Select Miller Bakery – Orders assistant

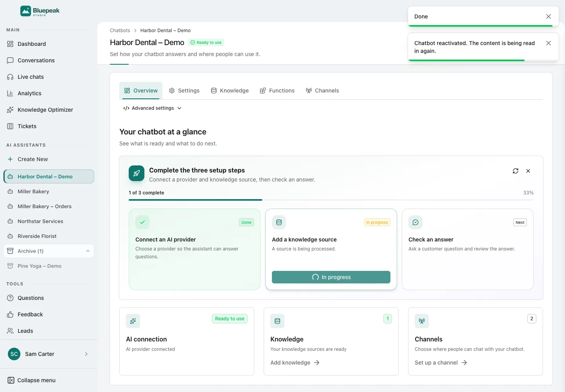pos(49,206)
